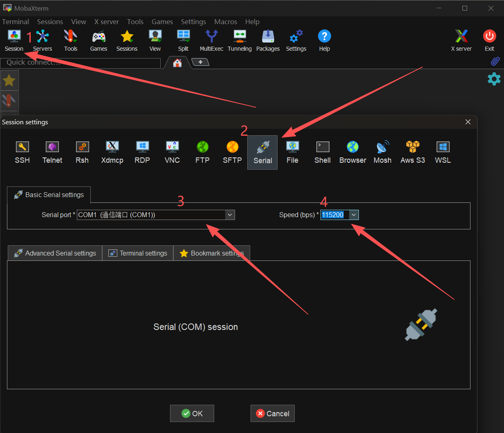Open the View menu
The height and width of the screenshot is (433, 504).
(x=78, y=22)
